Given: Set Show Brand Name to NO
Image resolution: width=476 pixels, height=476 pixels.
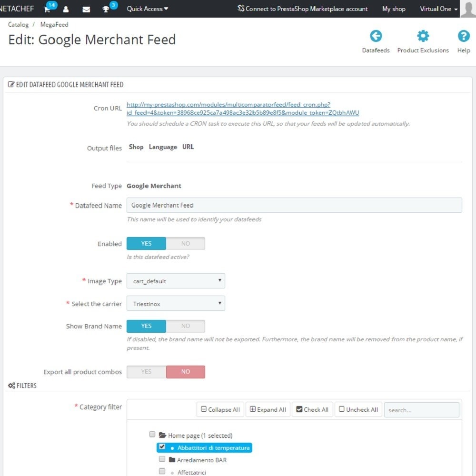Looking at the screenshot, I should coord(186,326).
